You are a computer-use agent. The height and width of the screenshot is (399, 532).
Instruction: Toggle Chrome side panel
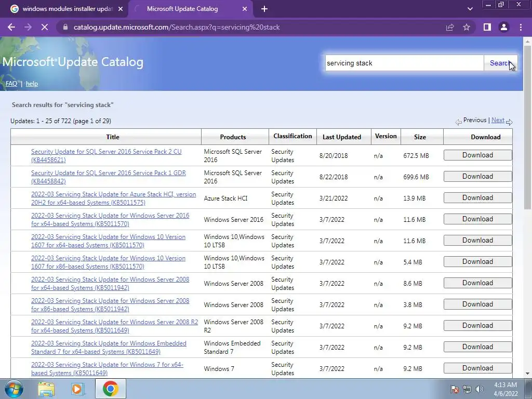pos(487,27)
